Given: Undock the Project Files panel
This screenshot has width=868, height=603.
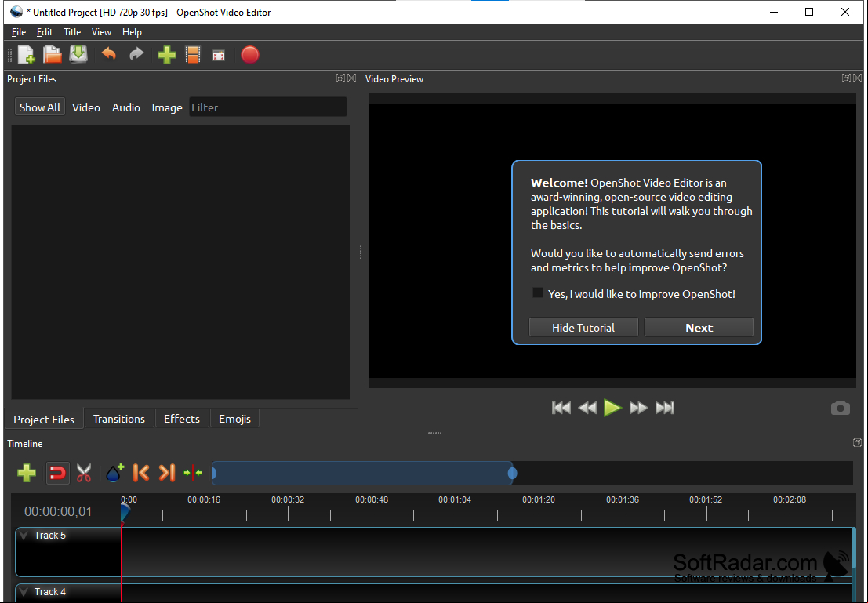Looking at the screenshot, I should click(x=340, y=78).
